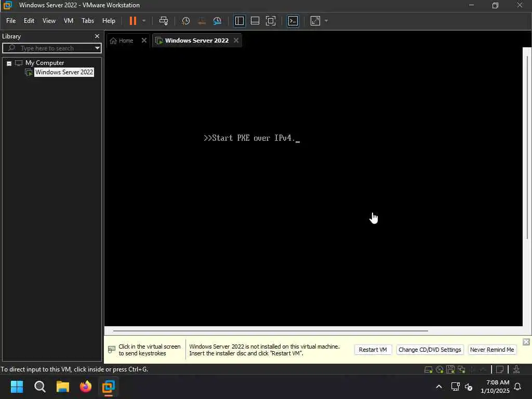Click the network adapter status icon

(461, 369)
